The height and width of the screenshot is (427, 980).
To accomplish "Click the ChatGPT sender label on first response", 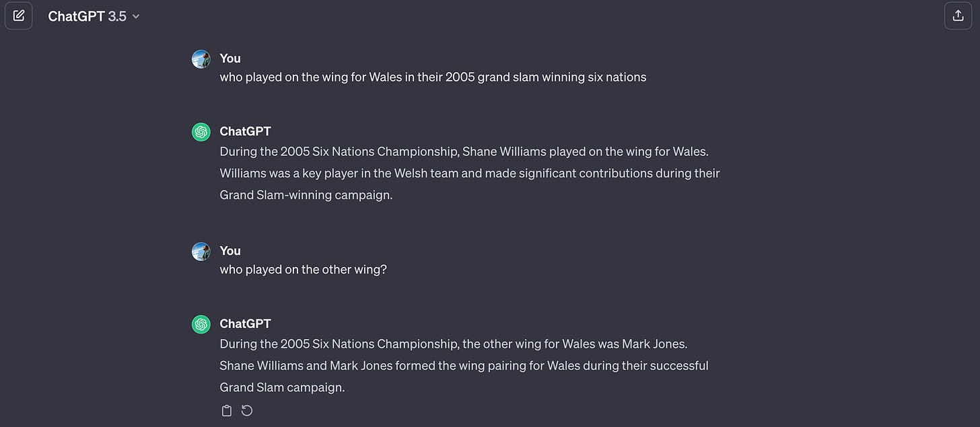I will pos(245,131).
